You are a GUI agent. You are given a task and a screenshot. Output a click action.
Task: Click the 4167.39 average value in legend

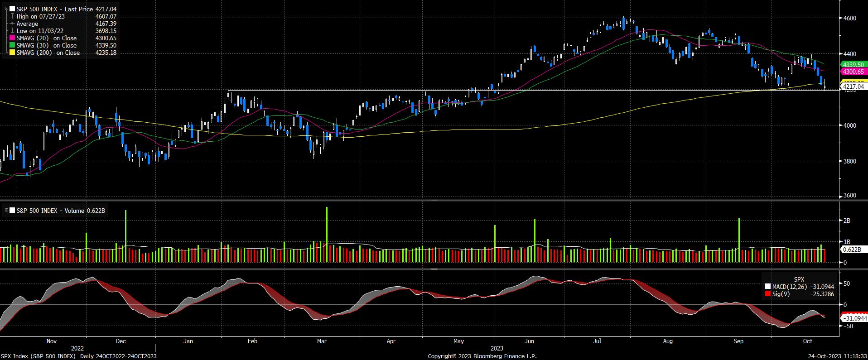pyautogui.click(x=106, y=24)
